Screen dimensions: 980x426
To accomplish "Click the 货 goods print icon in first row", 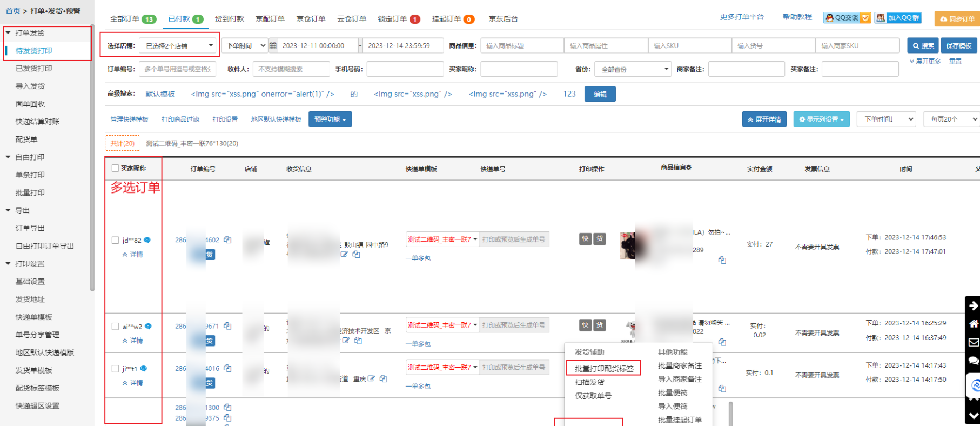I will coord(600,239).
